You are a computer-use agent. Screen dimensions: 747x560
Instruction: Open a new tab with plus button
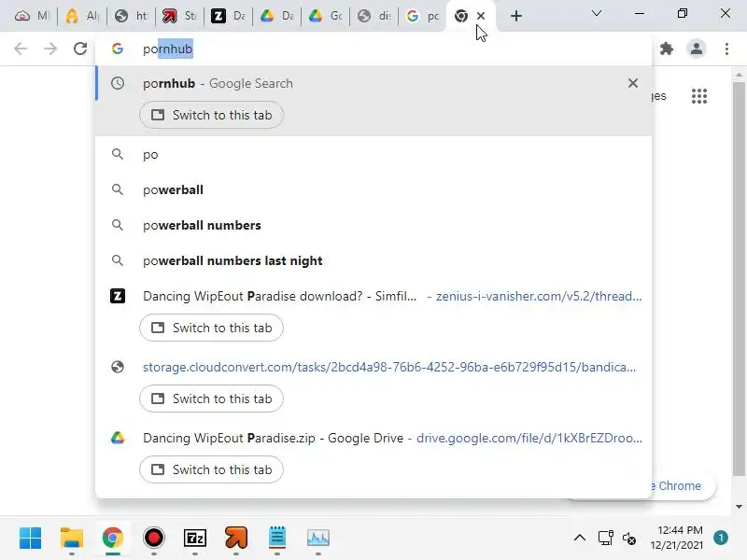pos(516,16)
